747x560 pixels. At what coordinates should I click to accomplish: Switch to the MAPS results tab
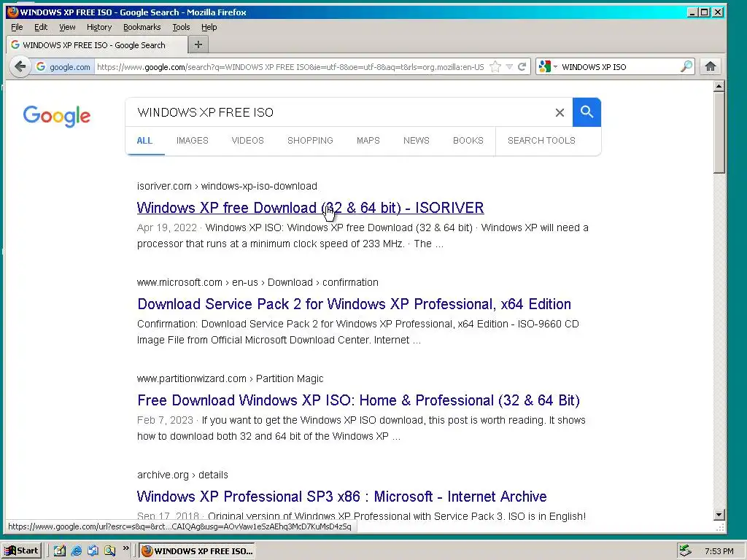coord(368,141)
